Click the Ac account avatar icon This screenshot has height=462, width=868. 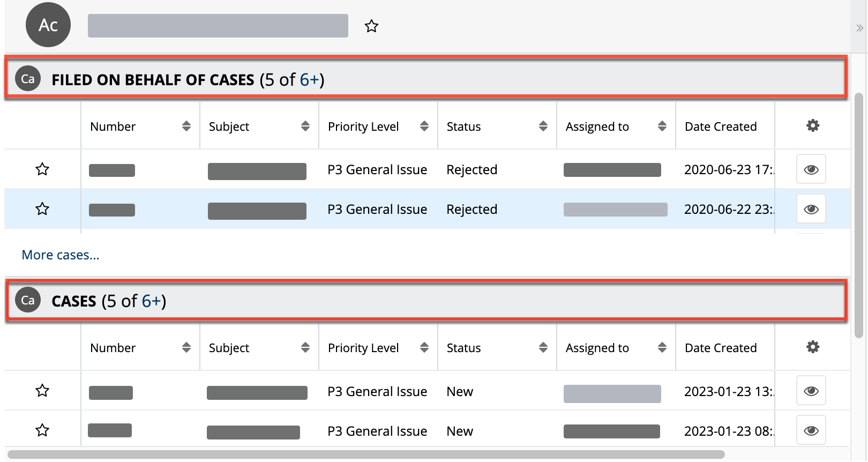point(48,25)
